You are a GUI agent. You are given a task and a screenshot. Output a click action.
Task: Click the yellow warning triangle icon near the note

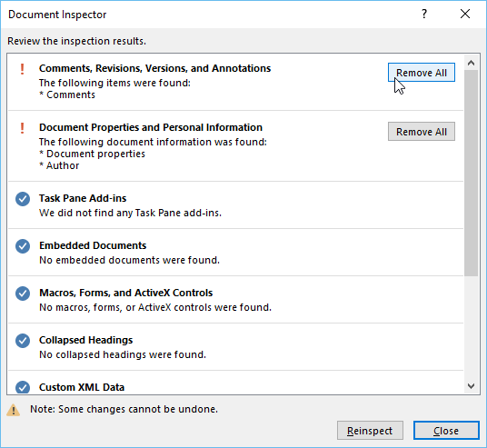point(13,410)
